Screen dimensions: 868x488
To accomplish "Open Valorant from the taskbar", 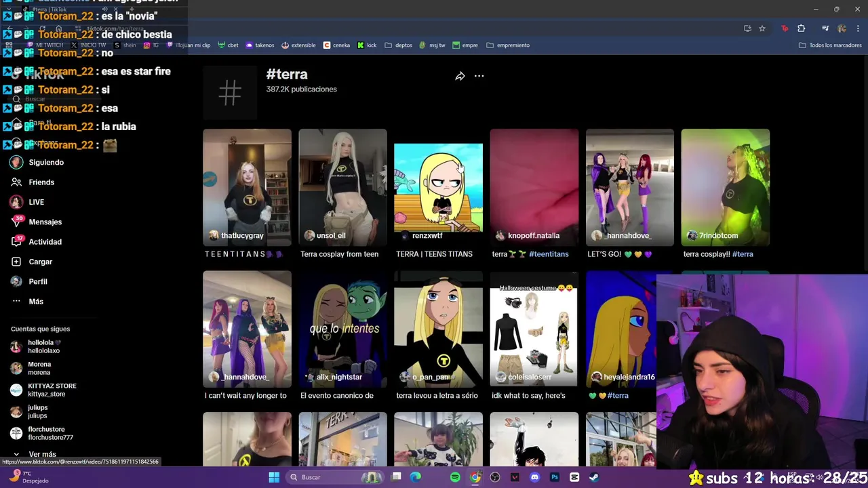I will coord(515,477).
